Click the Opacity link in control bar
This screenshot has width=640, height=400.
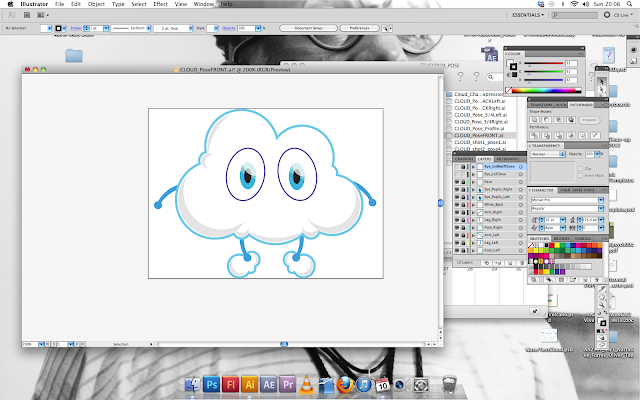[229, 28]
